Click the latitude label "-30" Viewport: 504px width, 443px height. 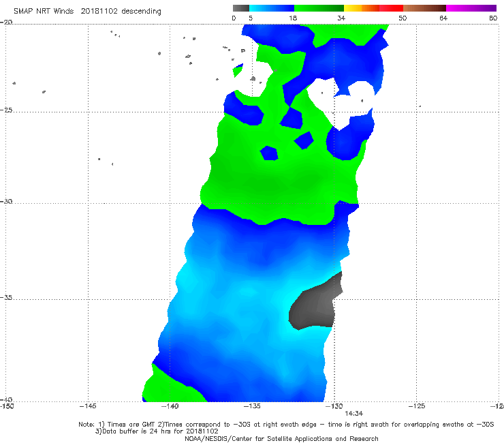6,201
